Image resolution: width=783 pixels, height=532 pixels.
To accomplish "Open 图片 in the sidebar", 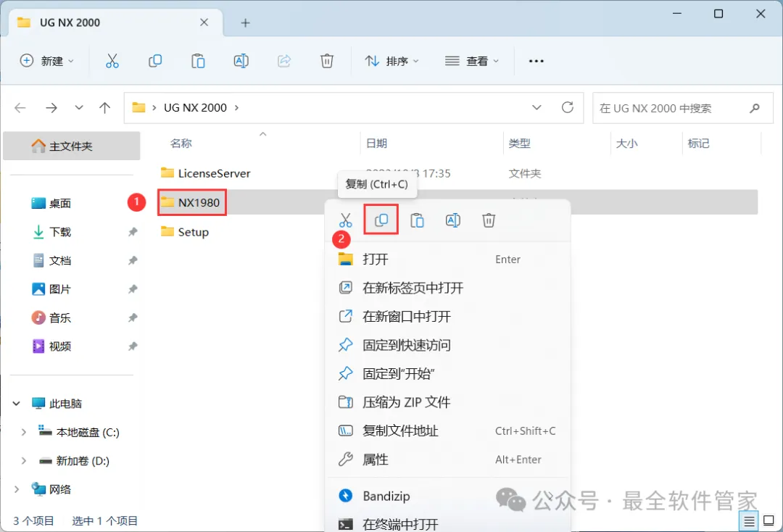I will pos(52,288).
